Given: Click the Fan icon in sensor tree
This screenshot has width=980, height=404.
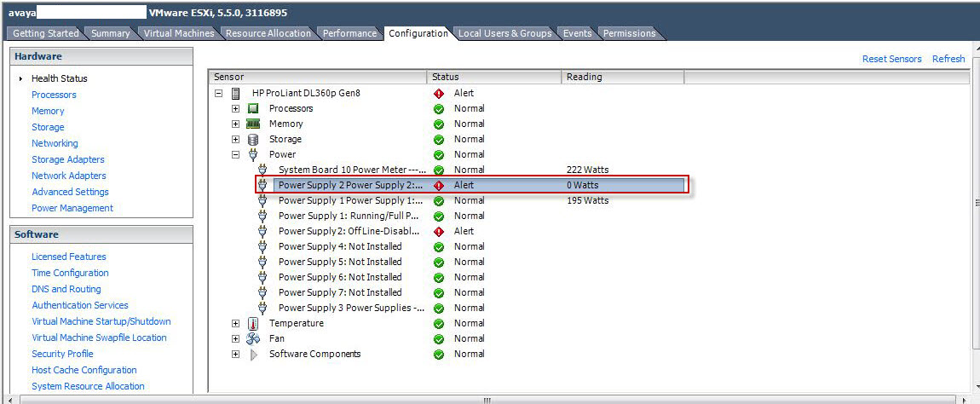Looking at the screenshot, I should (x=253, y=338).
